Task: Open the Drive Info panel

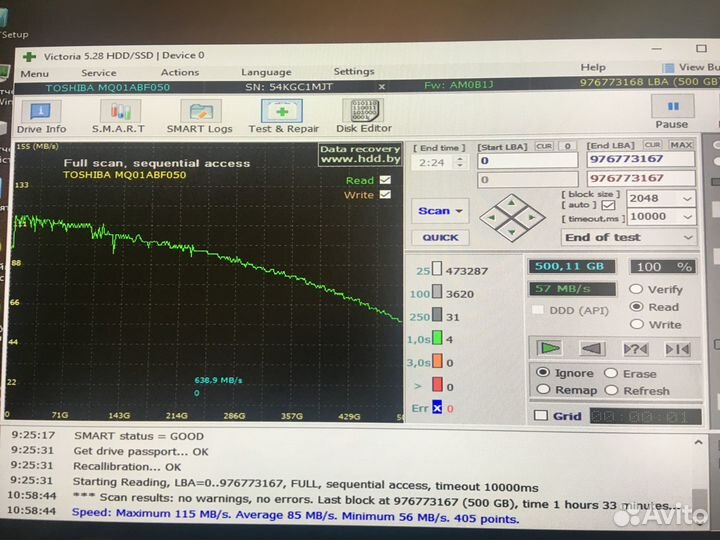Action: pyautogui.click(x=41, y=115)
